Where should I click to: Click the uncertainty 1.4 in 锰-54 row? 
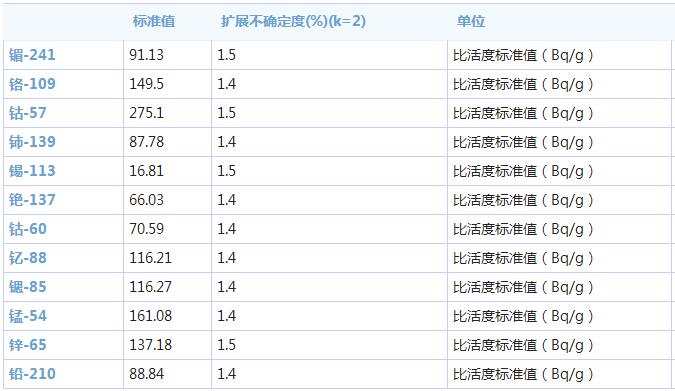(226, 316)
